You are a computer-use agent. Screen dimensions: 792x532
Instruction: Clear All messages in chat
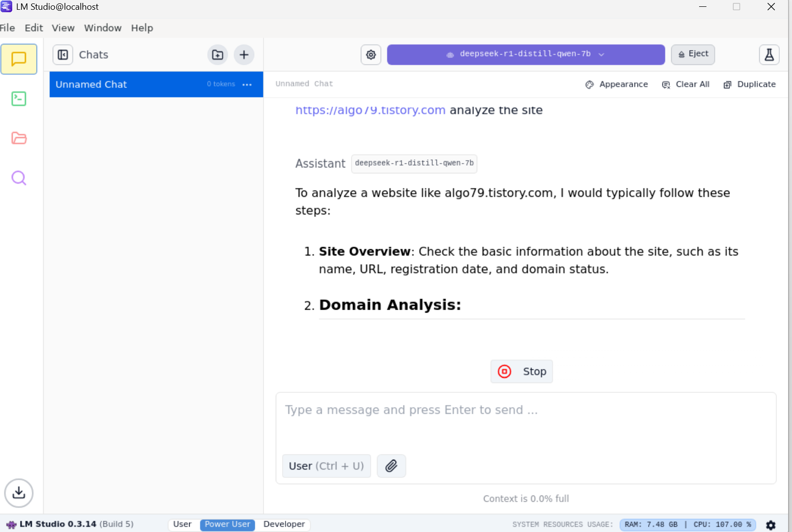685,85
